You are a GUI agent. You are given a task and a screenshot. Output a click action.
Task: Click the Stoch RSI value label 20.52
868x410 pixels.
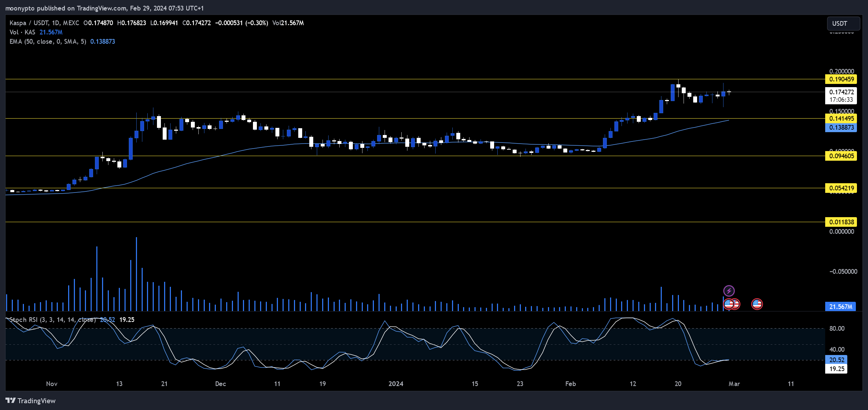[836, 360]
